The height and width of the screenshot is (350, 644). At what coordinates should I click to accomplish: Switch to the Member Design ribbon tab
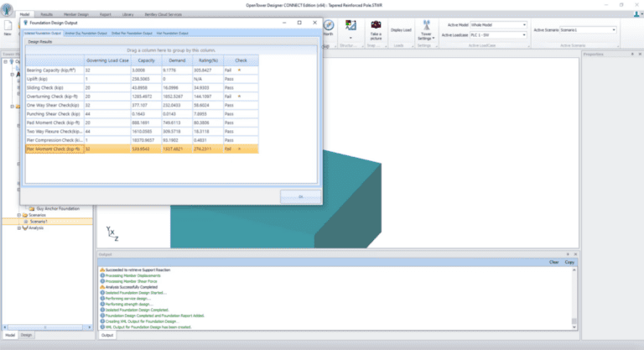[x=76, y=14]
